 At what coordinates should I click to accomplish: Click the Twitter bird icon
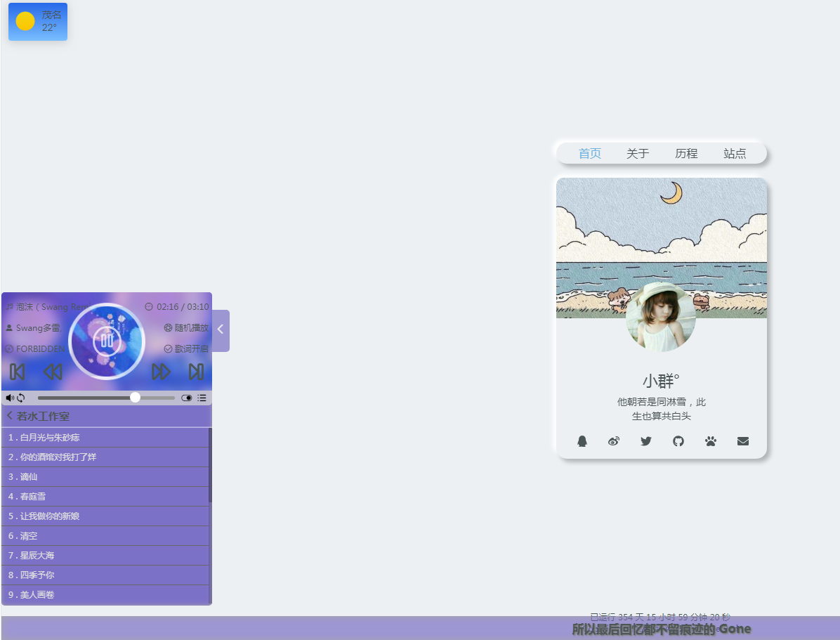(646, 441)
